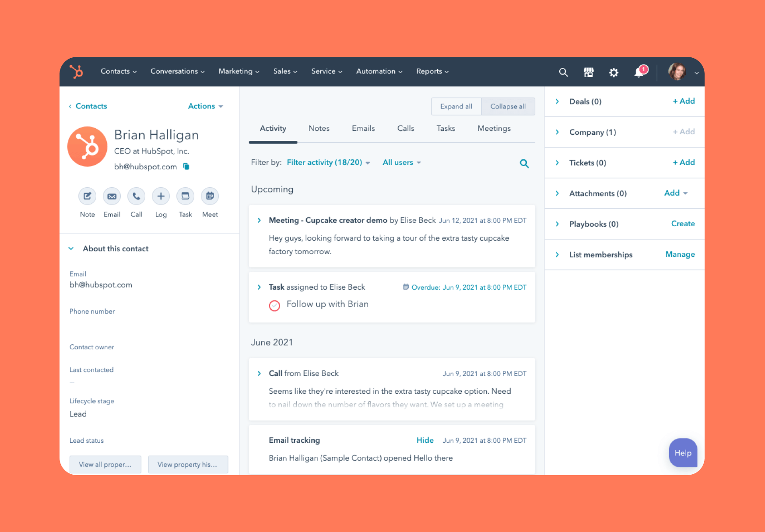Expand the Deals (0) section
The width and height of the screenshot is (765, 532).
click(x=557, y=101)
